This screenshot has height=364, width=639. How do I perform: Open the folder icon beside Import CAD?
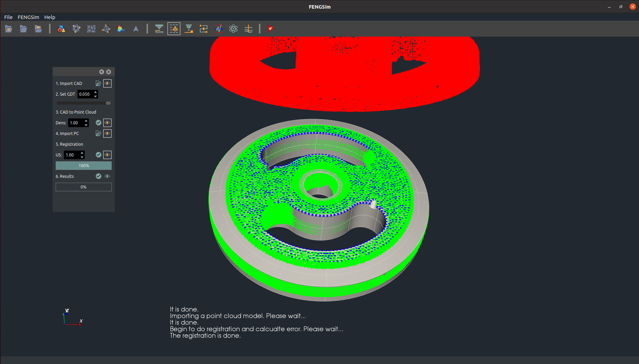(x=98, y=84)
